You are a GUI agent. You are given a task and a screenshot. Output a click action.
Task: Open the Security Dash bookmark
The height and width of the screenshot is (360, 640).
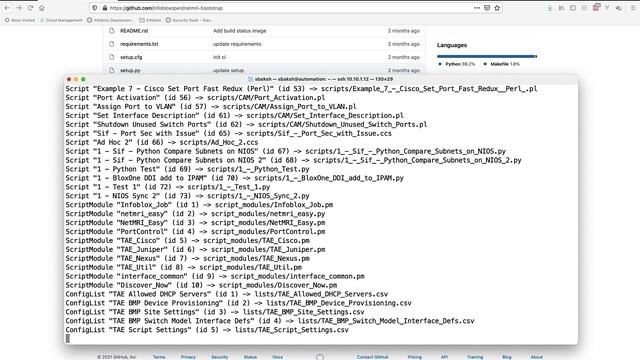[x=189, y=20]
